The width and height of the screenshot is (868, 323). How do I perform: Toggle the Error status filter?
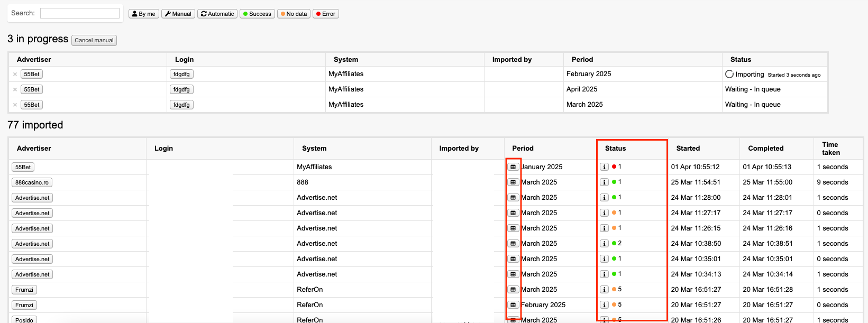click(x=326, y=14)
